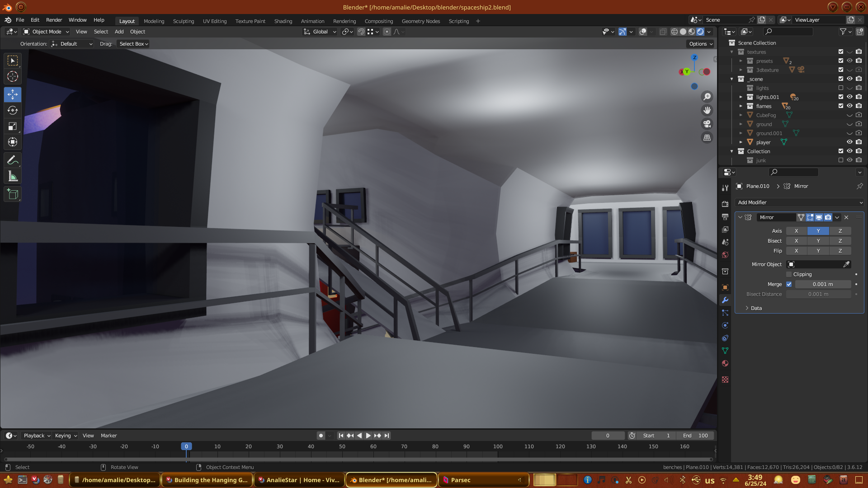Uncheck the Merge option
The image size is (868, 488).
pyautogui.click(x=789, y=284)
